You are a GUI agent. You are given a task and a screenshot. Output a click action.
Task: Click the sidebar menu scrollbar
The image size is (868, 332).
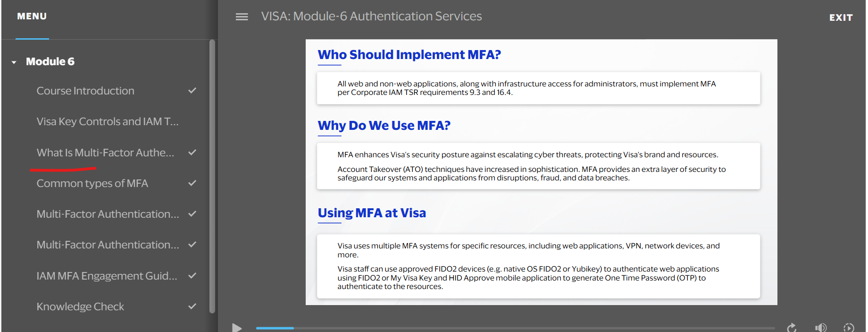point(212,177)
